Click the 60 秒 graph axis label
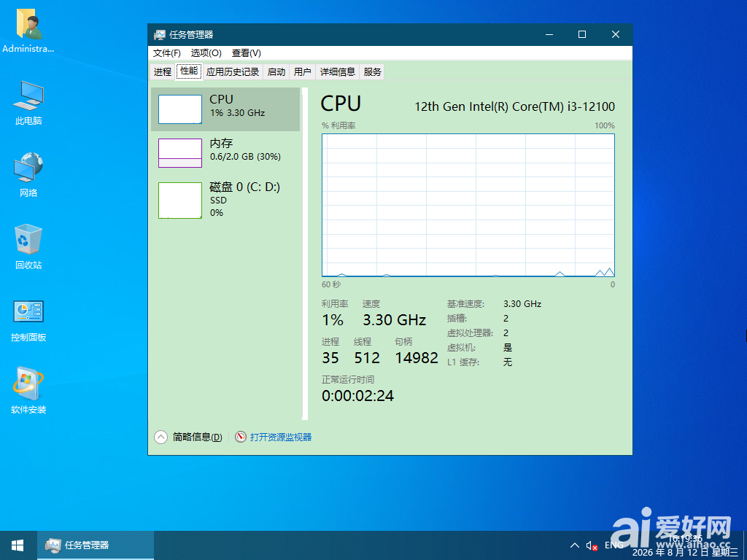 point(331,284)
